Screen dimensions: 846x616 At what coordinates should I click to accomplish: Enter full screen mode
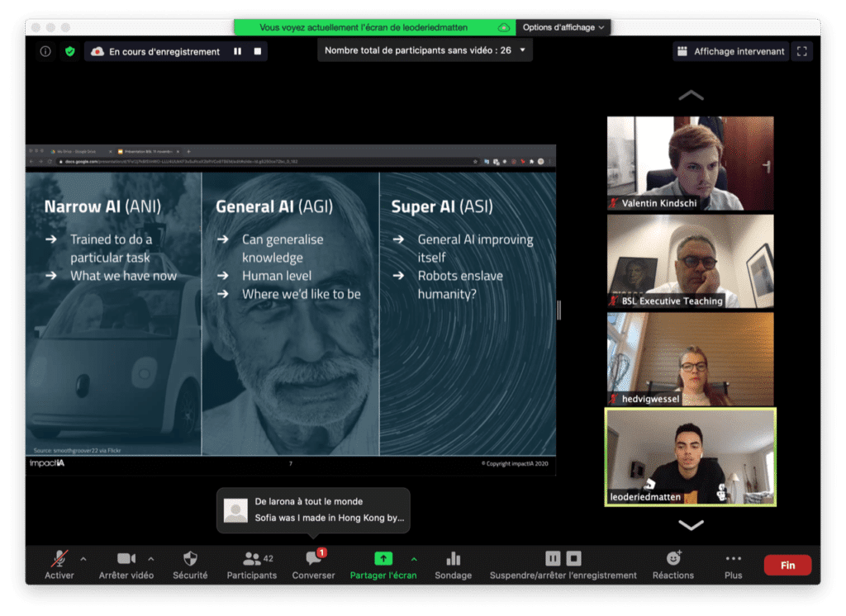pyautogui.click(x=801, y=51)
